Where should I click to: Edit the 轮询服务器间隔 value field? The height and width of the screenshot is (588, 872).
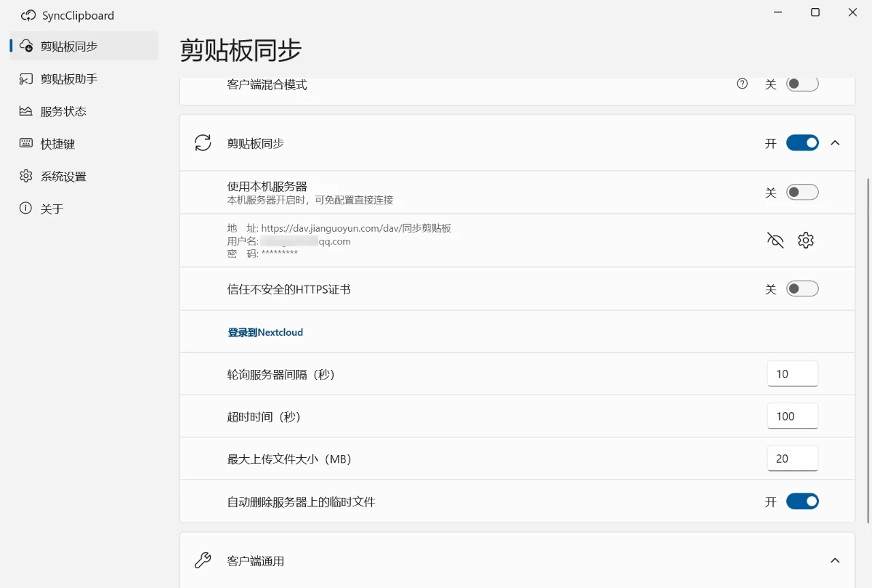point(792,374)
